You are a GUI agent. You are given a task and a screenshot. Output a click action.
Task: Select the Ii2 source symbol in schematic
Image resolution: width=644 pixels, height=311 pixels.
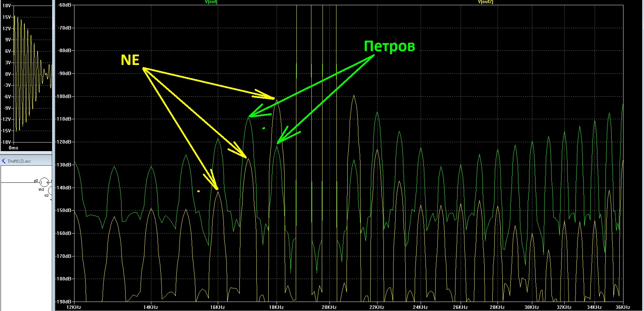coord(50,190)
